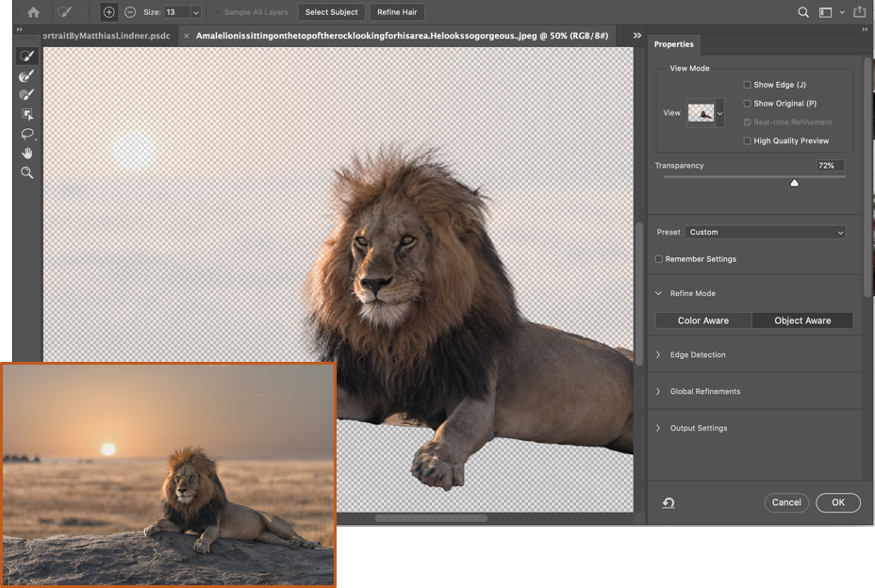The height and width of the screenshot is (588, 875).
Task: Choose the Zoom tool
Action: click(27, 172)
